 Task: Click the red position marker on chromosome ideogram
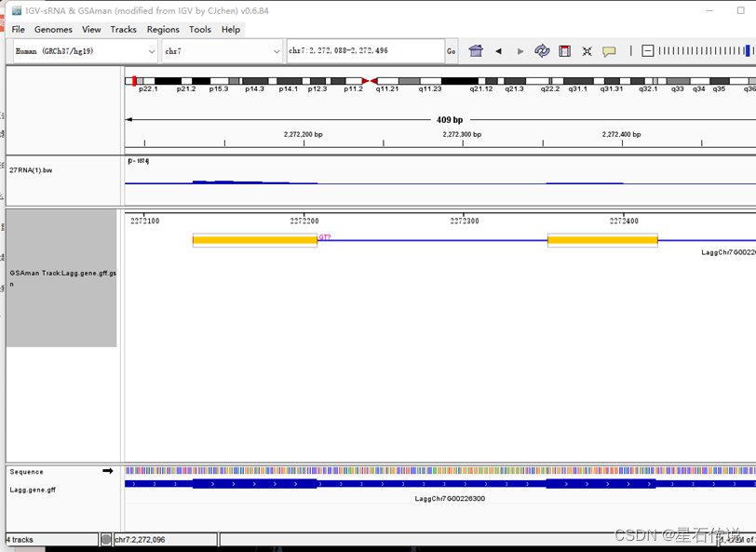point(134,81)
